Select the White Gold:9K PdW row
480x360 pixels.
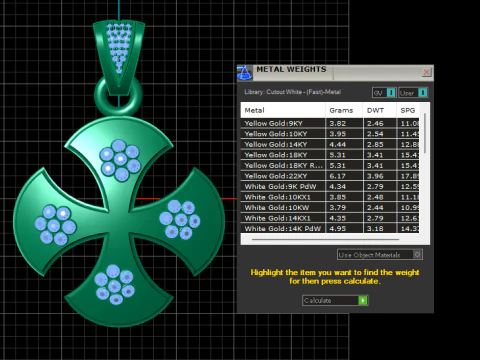pyautogui.click(x=330, y=187)
